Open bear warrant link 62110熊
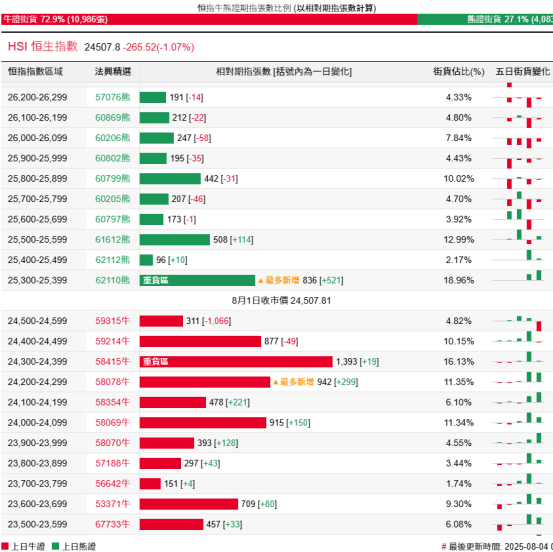Image resolution: width=553 pixels, height=552 pixels. [113, 280]
